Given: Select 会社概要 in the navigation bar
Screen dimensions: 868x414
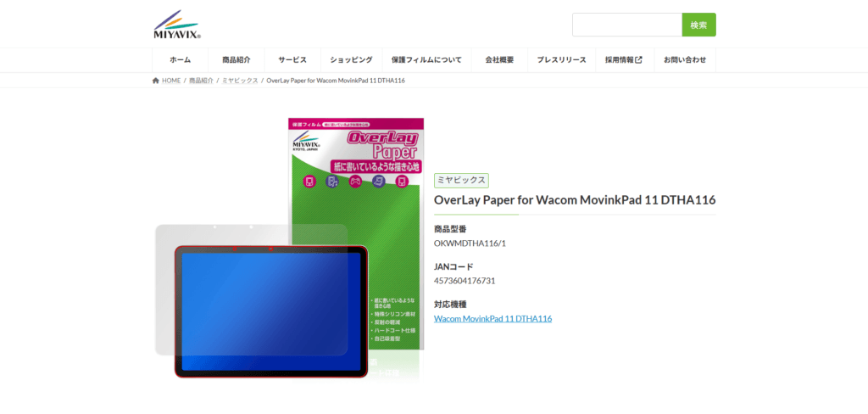Looking at the screenshot, I should pyautogui.click(x=499, y=60).
